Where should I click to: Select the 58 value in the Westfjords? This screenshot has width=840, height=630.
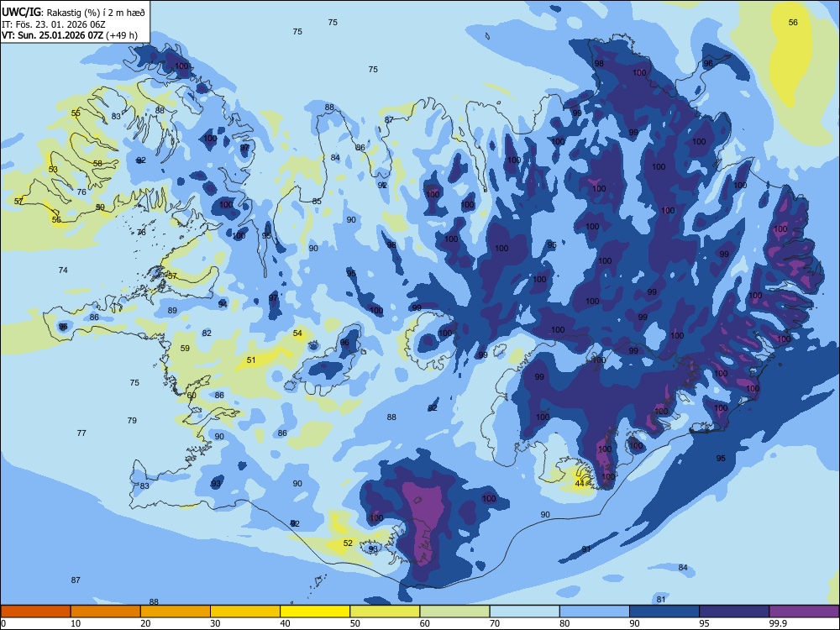97,164
